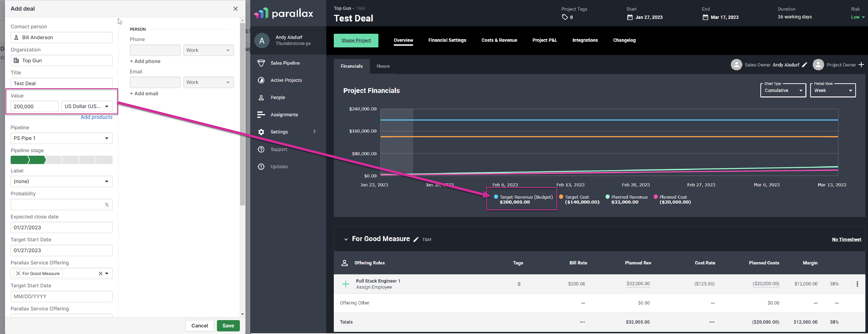Click the Parallax logo

(x=283, y=13)
